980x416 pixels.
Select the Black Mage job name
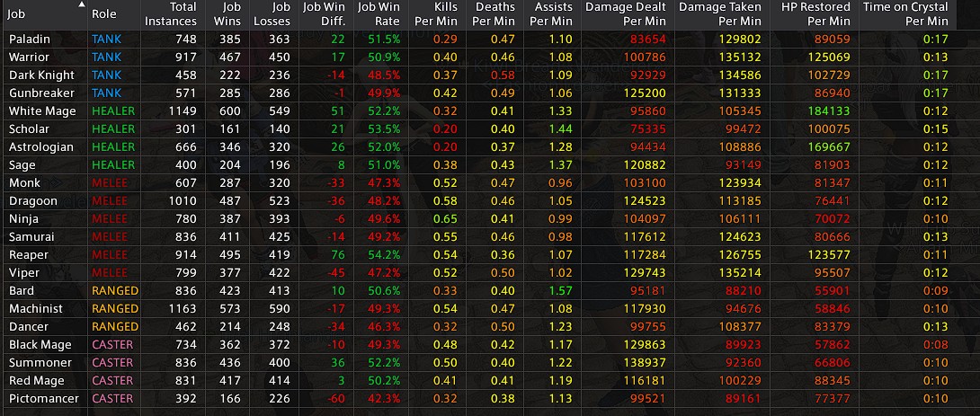click(40, 345)
